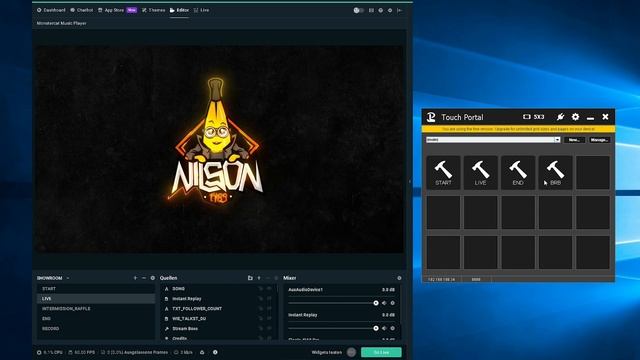The width and height of the screenshot is (640, 360).
Task: Open Touch Portal settings gear
Action: [576, 117]
